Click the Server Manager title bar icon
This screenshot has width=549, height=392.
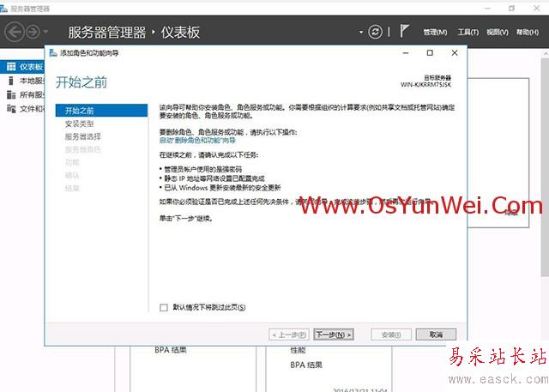3,9
